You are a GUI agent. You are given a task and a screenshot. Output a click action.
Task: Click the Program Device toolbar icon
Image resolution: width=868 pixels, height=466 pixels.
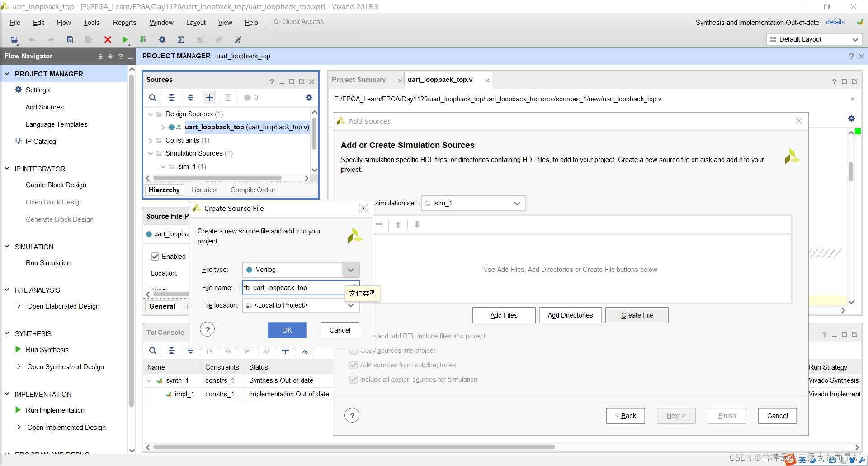pyautogui.click(x=143, y=40)
